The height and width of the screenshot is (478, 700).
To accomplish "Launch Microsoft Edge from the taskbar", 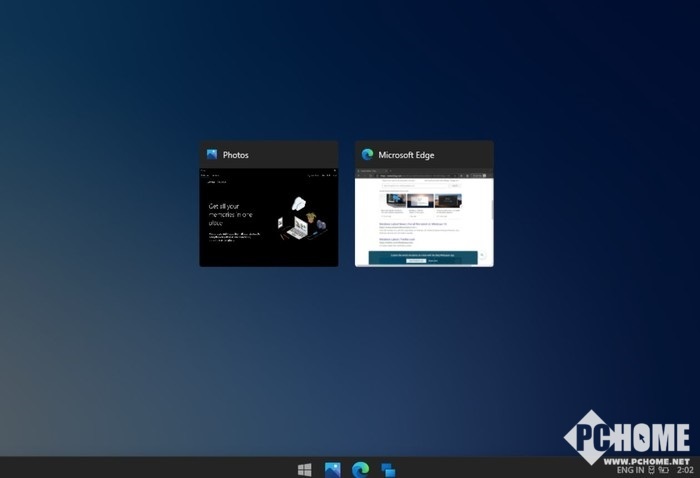I will (360, 469).
